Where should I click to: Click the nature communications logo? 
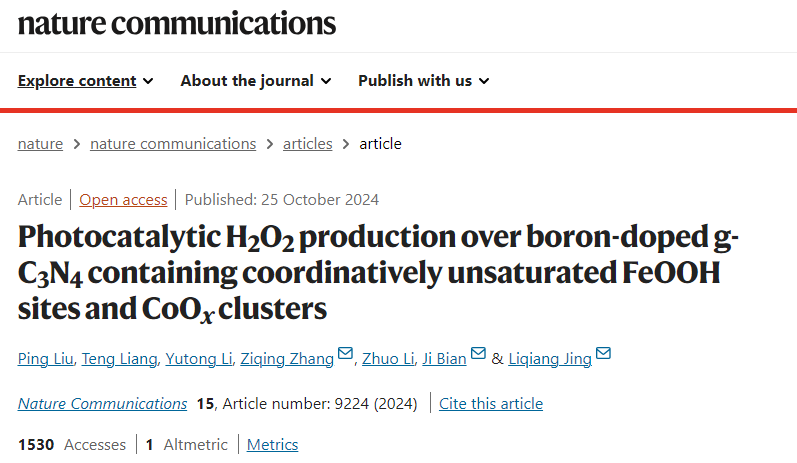(176, 23)
